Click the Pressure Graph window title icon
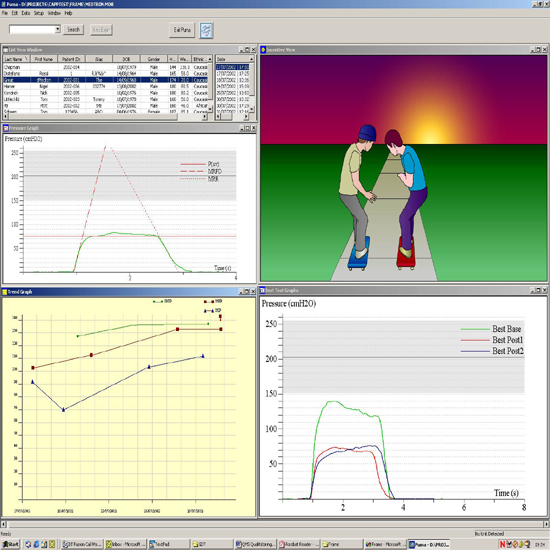550x550 pixels. tap(6, 128)
